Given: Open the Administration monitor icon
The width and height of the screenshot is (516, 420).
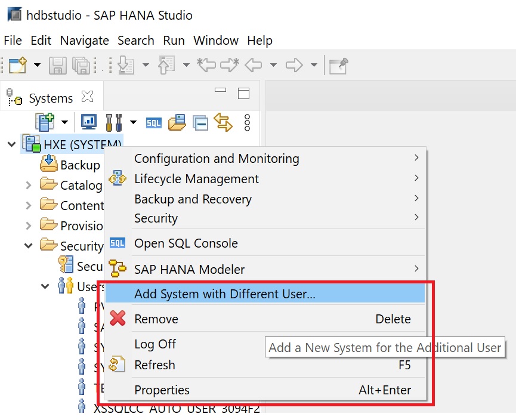Looking at the screenshot, I should 89,122.
